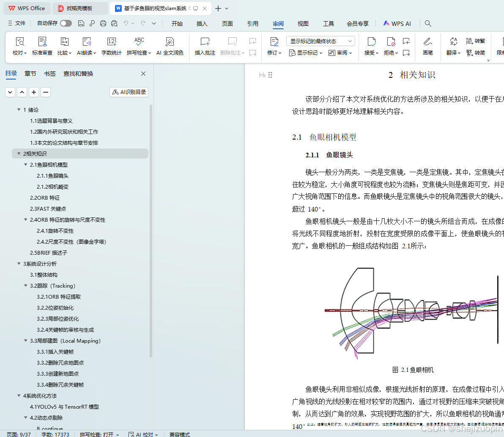The width and height of the screenshot is (504, 437).
Task: Click 页面: 9/37 in status bar
Action: [x=19, y=434]
